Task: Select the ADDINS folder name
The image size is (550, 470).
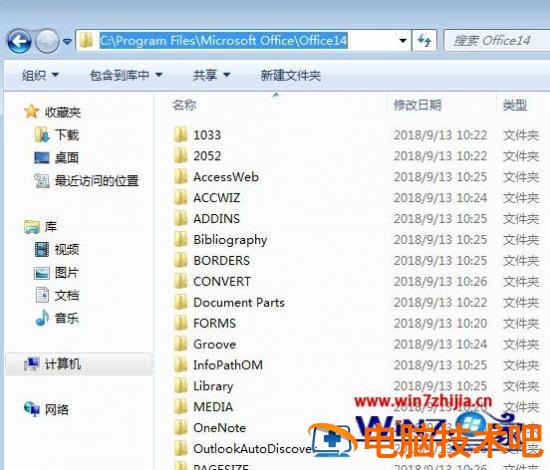Action: pyautogui.click(x=216, y=219)
